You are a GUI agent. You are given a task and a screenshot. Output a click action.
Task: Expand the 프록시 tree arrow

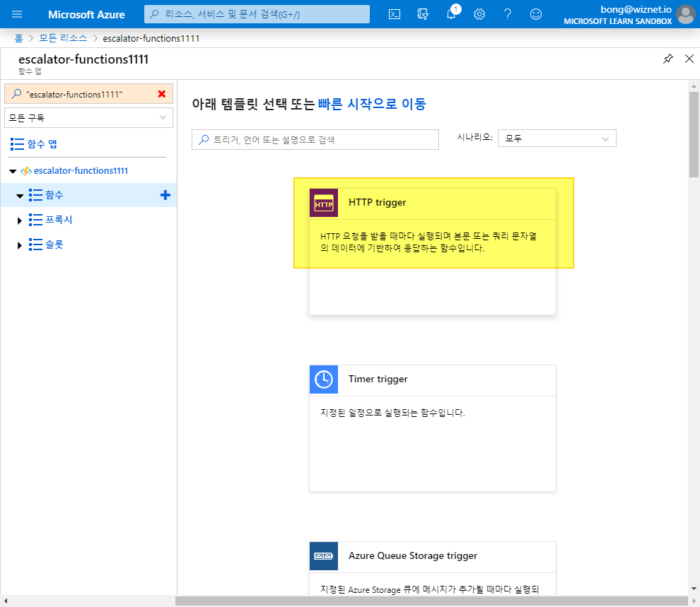coord(19,220)
